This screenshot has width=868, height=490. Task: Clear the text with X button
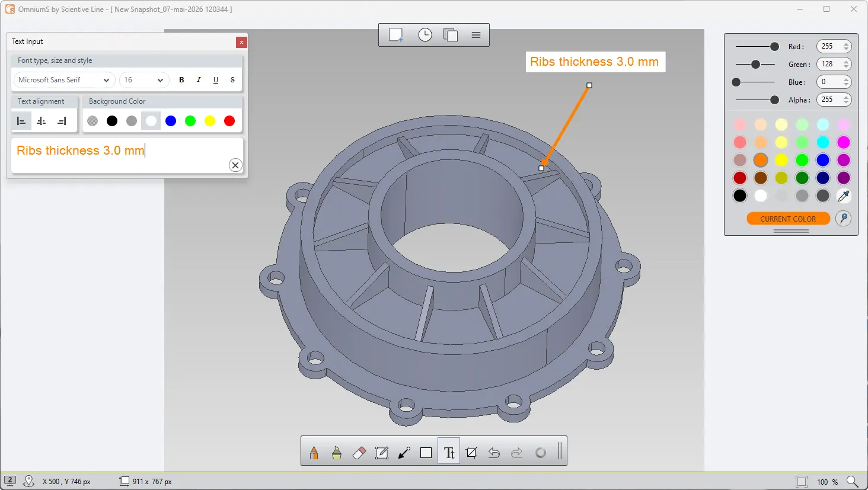[235, 165]
